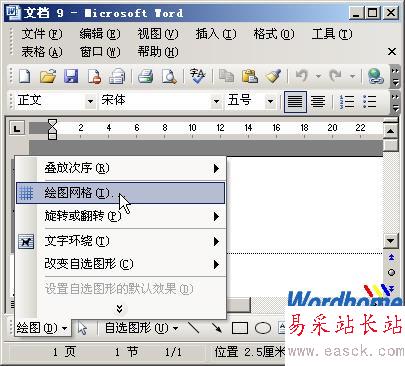Select the format painter brush

[x=273, y=76]
